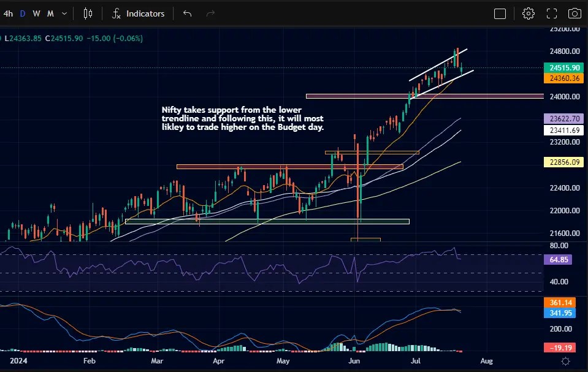Screen dimensions: 588x372
Task: Click the purple 23622.70 moving average label
Action: tap(563, 118)
